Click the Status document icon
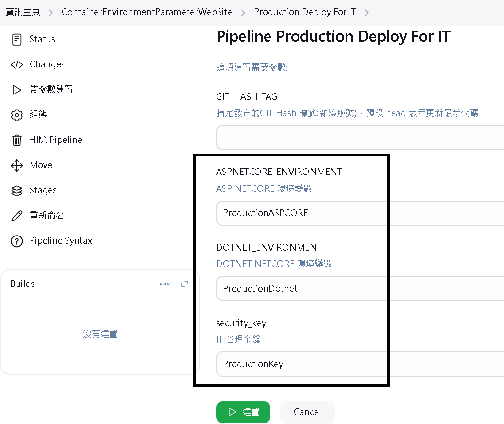The image size is (504, 424). (16, 40)
